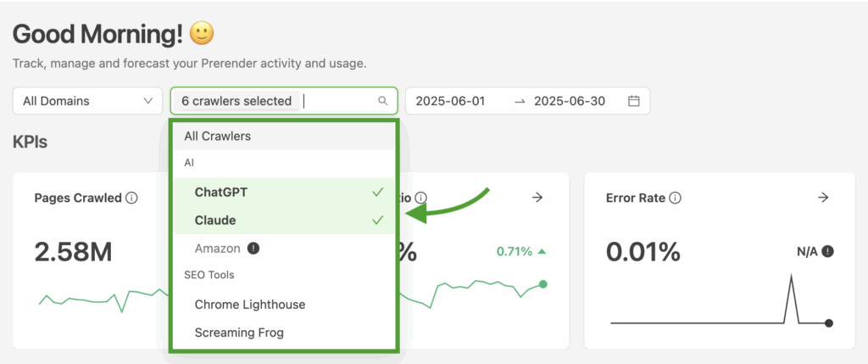This screenshot has height=364, width=868.
Task: Click info icon next to Pages Crawled
Action: click(131, 198)
